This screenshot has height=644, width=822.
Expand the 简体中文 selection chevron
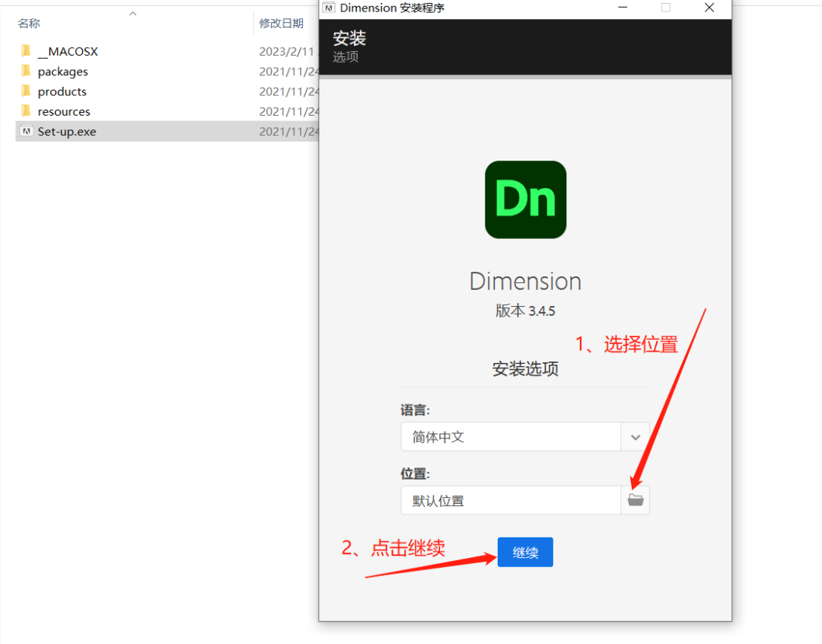pos(636,437)
